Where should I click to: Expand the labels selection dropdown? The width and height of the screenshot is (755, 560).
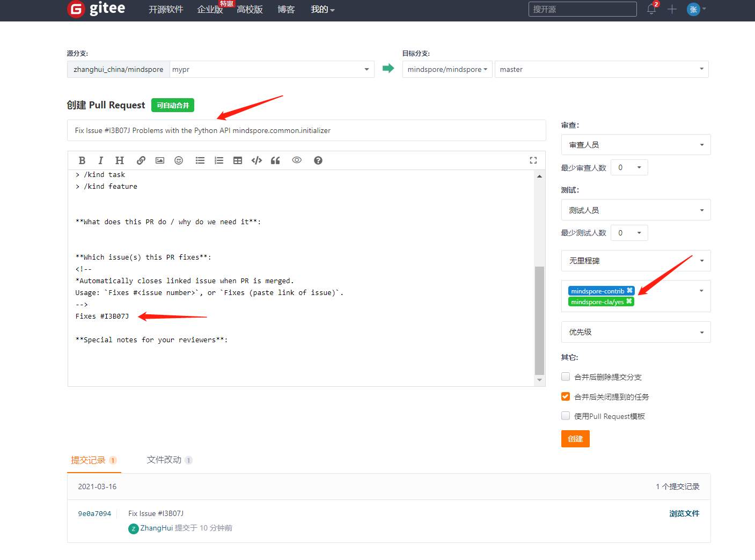tap(701, 291)
